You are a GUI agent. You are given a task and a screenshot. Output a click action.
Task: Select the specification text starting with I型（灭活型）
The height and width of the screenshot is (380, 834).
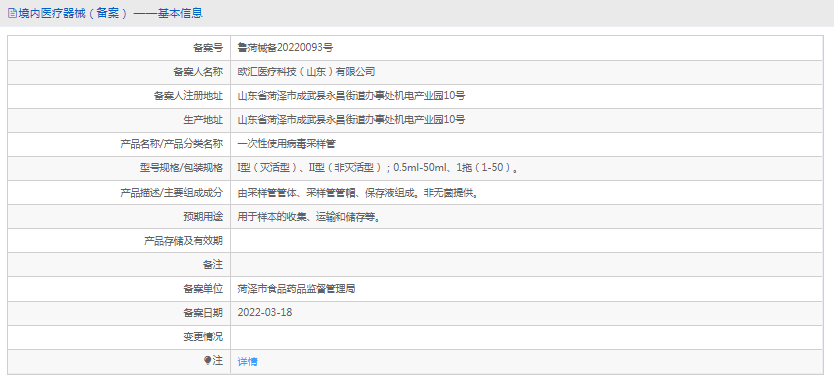tap(378, 168)
